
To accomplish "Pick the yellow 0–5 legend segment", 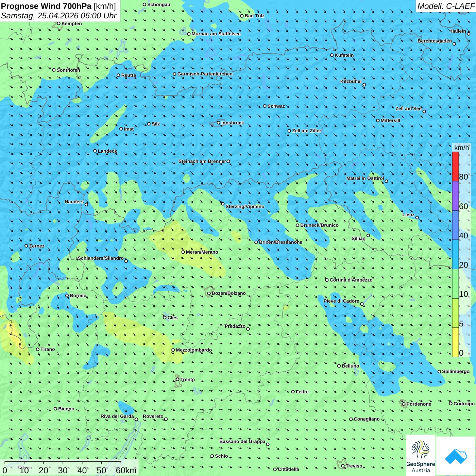I will tap(455, 342).
